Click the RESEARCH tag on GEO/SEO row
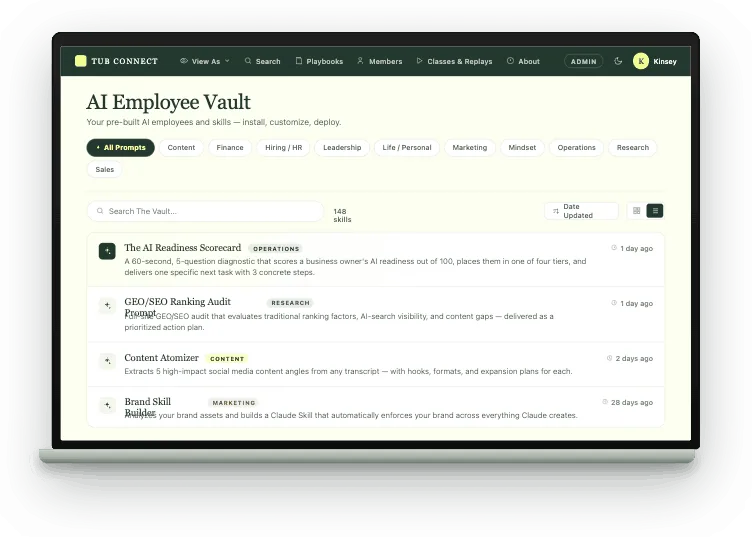This screenshot has height=537, width=752. (290, 303)
